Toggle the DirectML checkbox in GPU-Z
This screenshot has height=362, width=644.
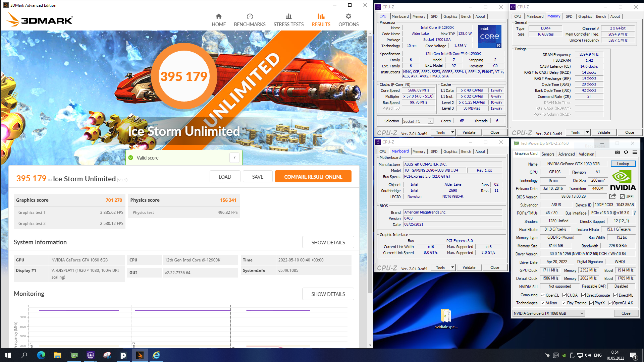[615, 295]
